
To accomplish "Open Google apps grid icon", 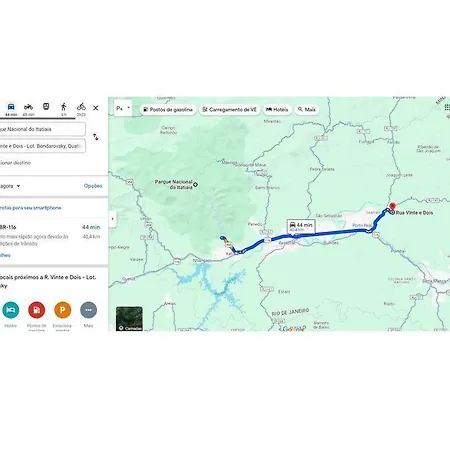I will click(447, 107).
